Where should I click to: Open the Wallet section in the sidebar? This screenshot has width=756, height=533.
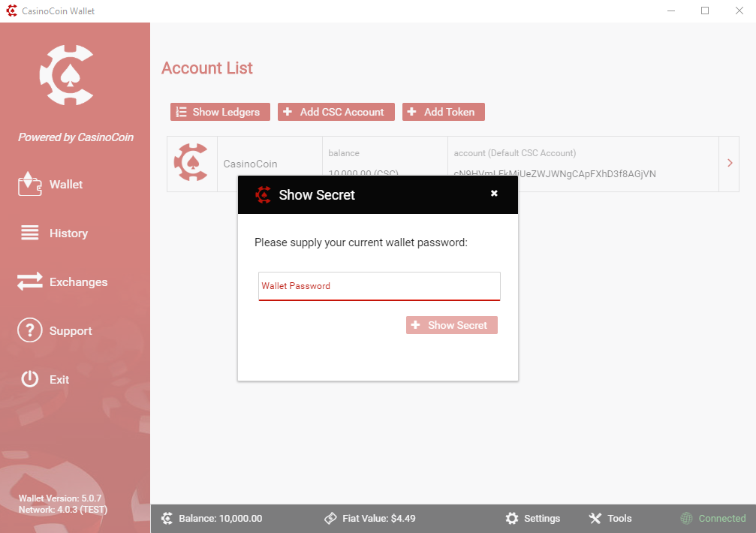tap(65, 185)
